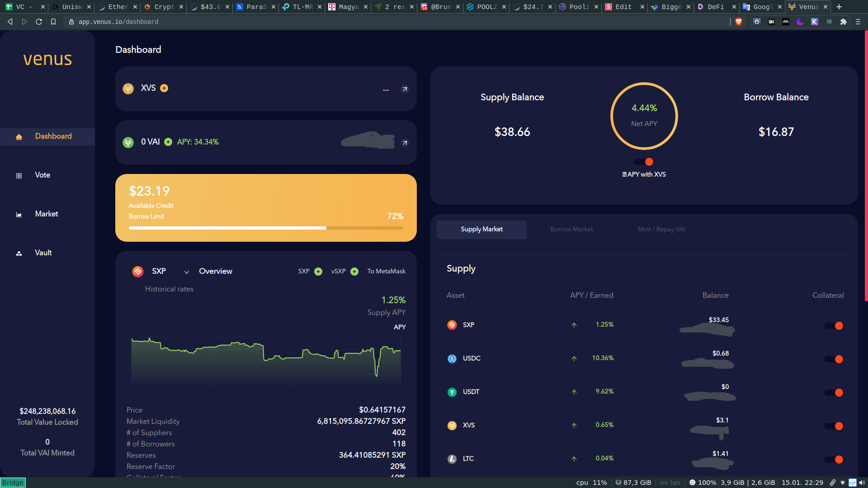
Task: Click the green plus icon next to 0 VAI
Action: point(168,142)
